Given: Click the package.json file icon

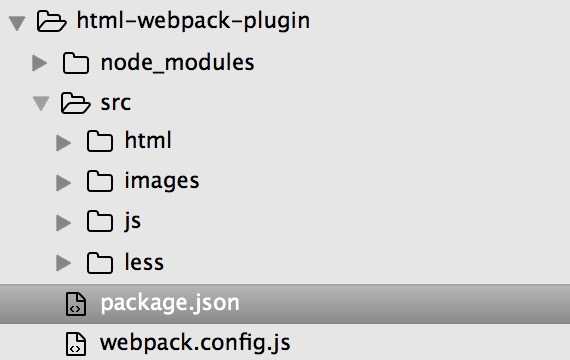Looking at the screenshot, I should 76,304.
